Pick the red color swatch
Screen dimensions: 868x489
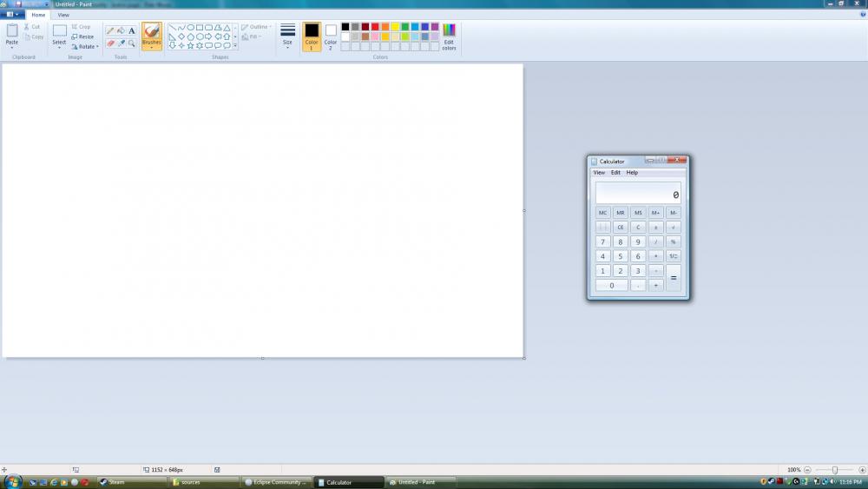(375, 27)
